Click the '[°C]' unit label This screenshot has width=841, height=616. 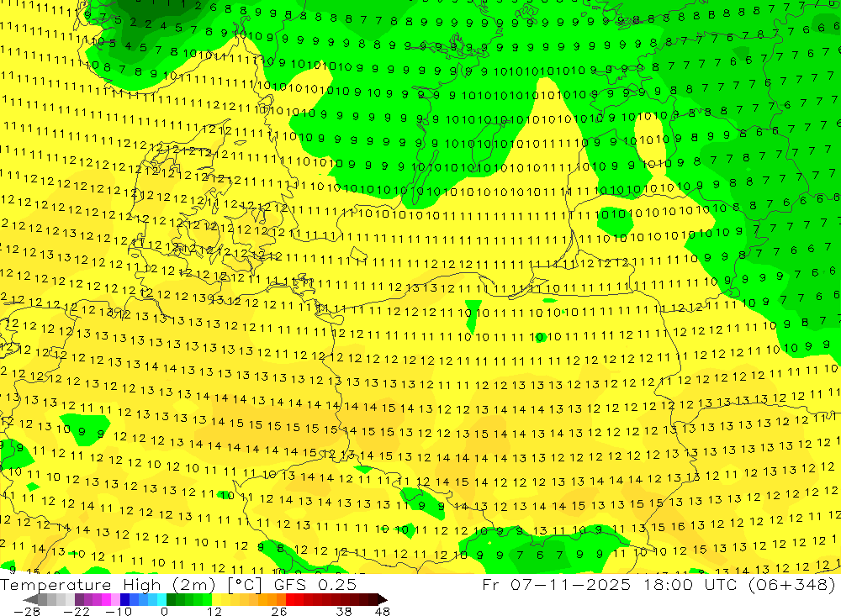(245, 584)
